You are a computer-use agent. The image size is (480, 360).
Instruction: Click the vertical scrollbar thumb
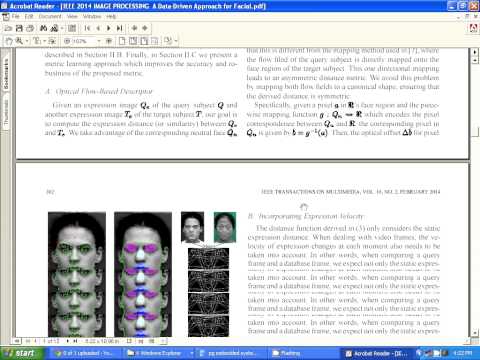[x=475, y=131]
